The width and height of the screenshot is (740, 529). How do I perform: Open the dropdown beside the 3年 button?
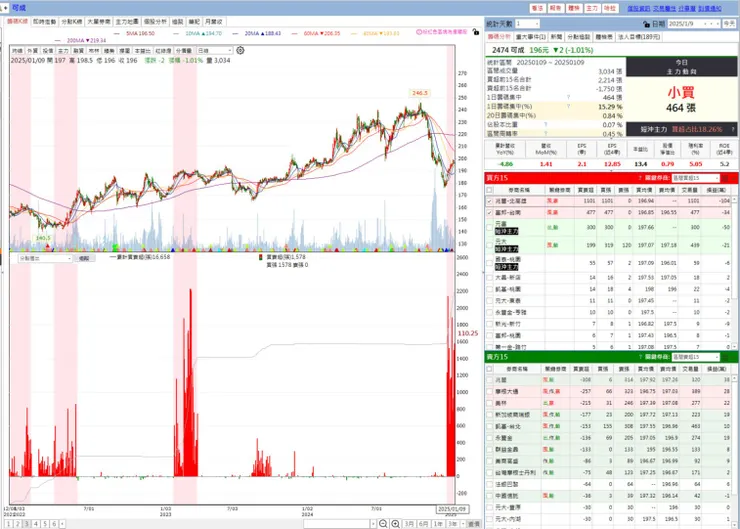point(463,524)
